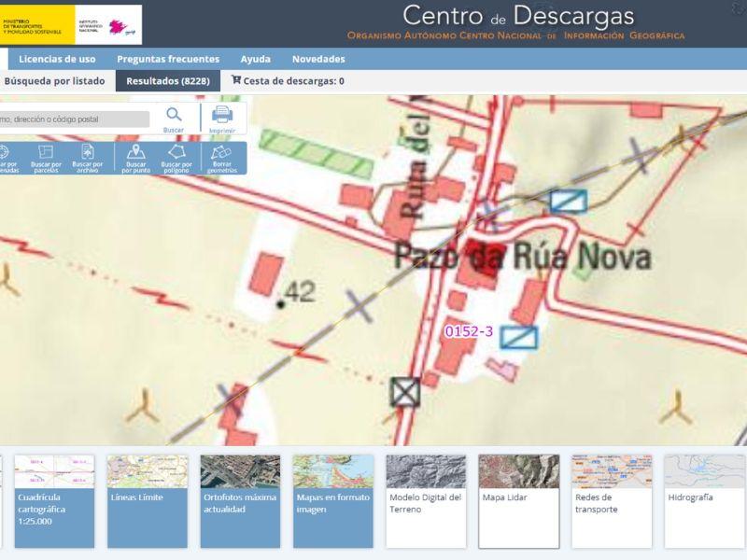747x560 pixels.
Task: Click the Pazo da Rúa Nova map label
Action: (523, 256)
